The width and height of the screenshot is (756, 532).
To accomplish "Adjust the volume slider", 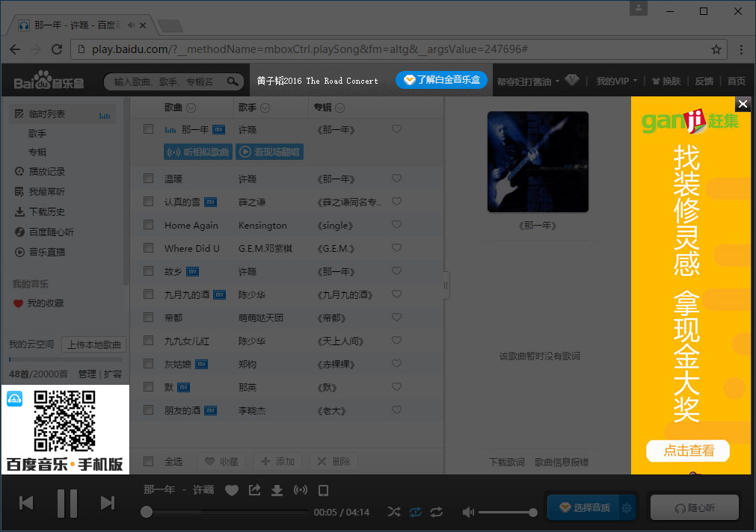I will point(508,513).
